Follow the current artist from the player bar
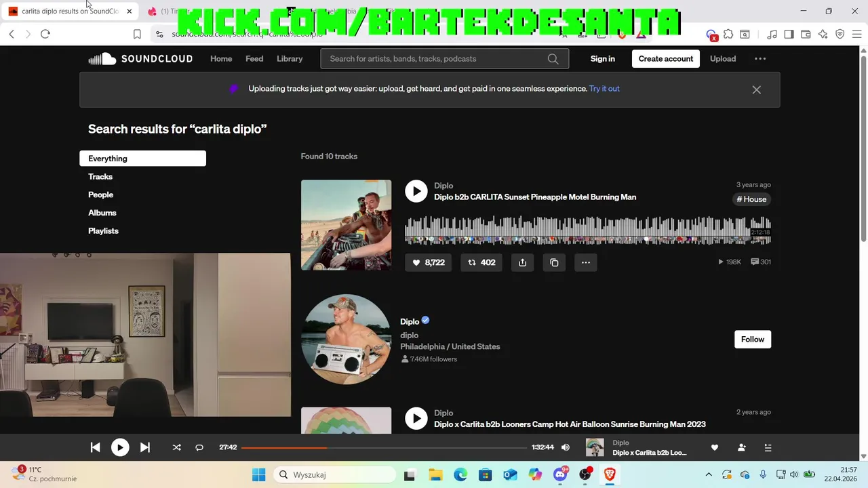 tap(741, 447)
